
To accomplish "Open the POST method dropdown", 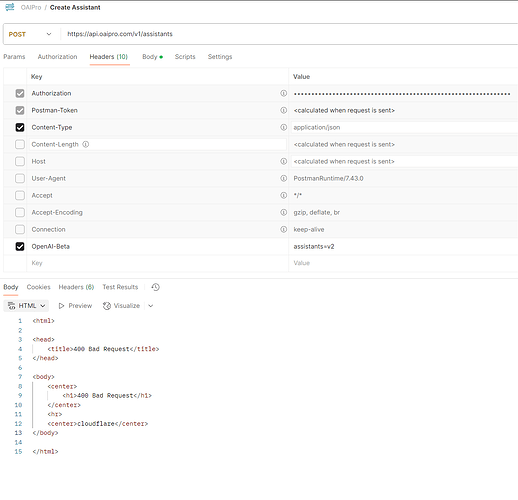I will tap(30, 34).
